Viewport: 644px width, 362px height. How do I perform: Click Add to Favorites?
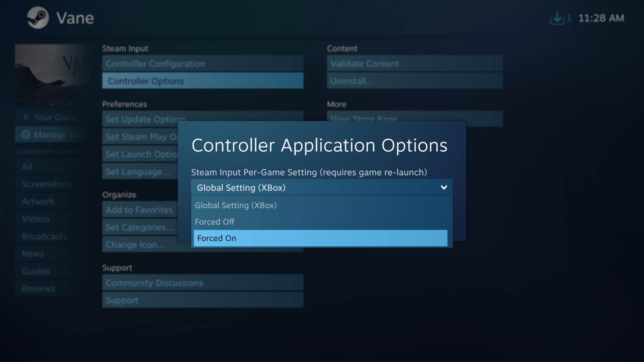[x=140, y=210]
